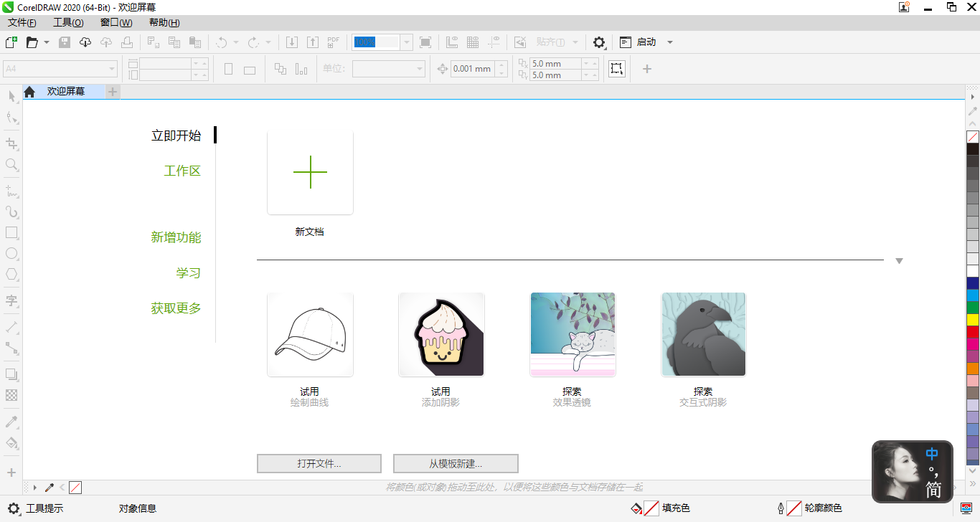The height and width of the screenshot is (522, 980).
Task: Select the Artistic Media tool
Action: [x=11, y=212]
